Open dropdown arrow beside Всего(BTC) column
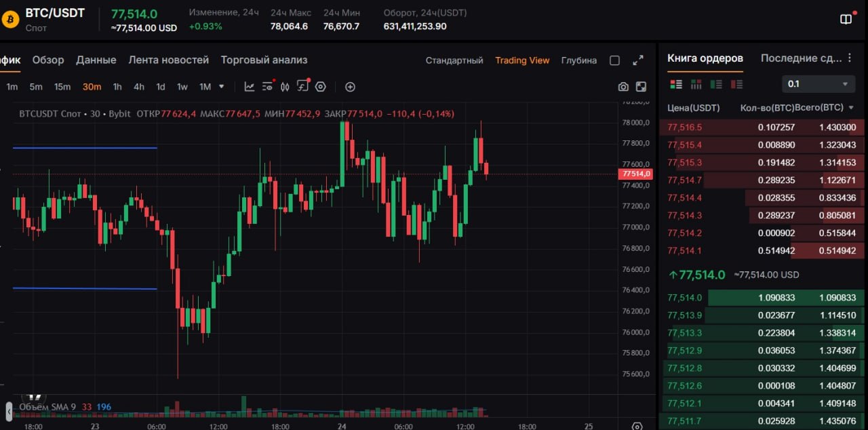The image size is (868, 430). click(851, 108)
